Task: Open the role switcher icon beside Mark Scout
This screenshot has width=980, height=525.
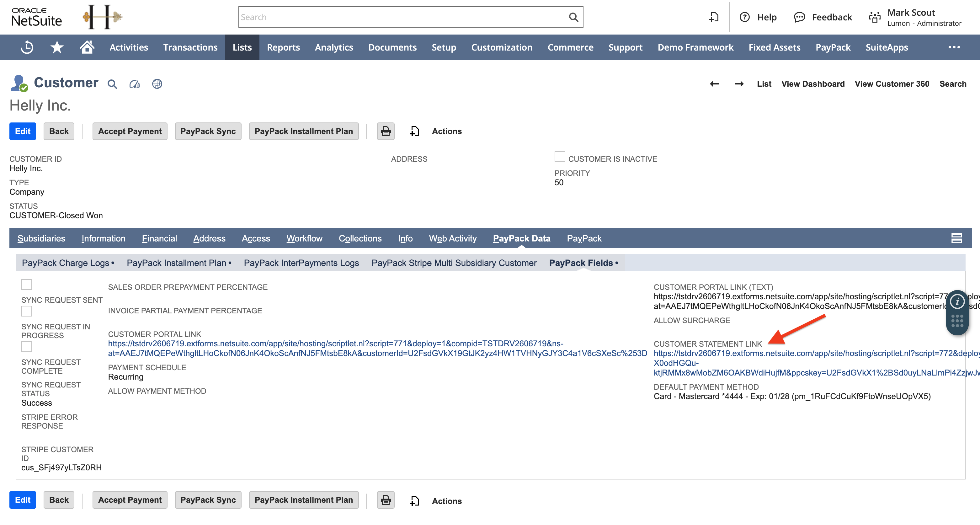Action: point(875,17)
